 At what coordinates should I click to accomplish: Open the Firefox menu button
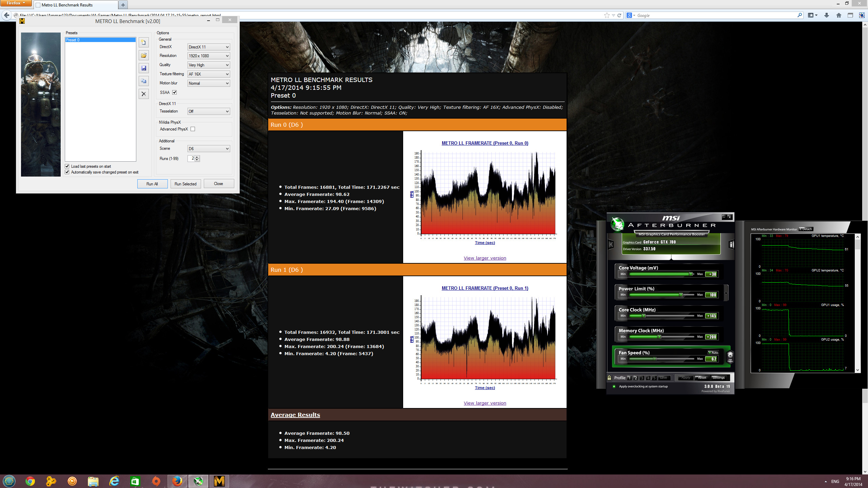pos(16,3)
